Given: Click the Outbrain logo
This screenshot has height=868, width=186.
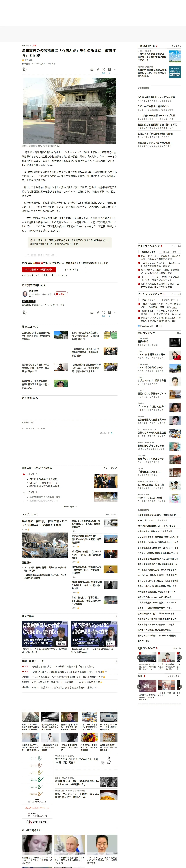Looking at the screenshot, I should tap(107, 433).
